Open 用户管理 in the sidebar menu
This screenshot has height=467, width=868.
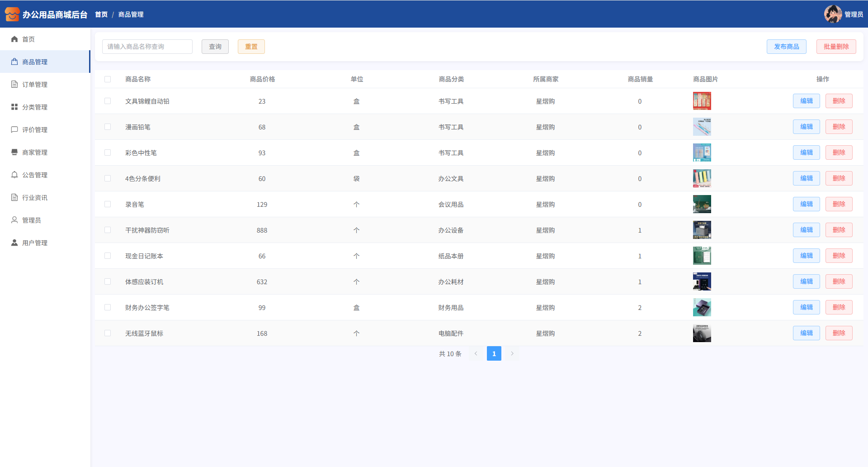[x=35, y=243]
